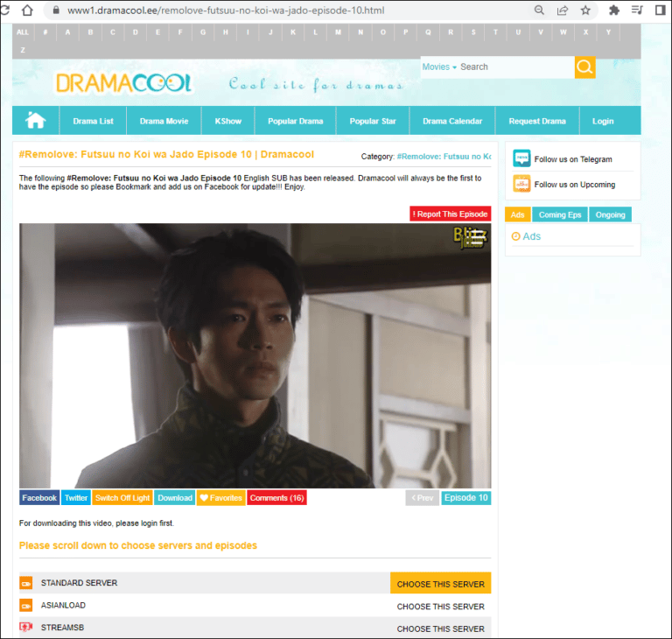This screenshot has width=672, height=639.
Task: Click the Episode 10 button
Action: click(465, 498)
